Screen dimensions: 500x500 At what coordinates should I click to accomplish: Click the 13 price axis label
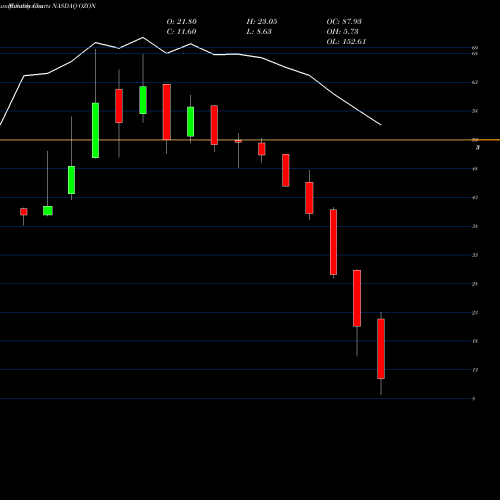tap(475, 370)
